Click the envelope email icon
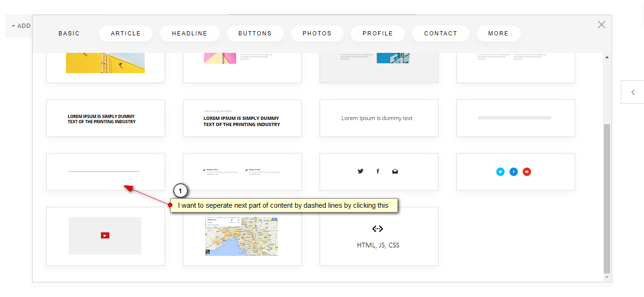This screenshot has height=297, width=644. click(395, 171)
